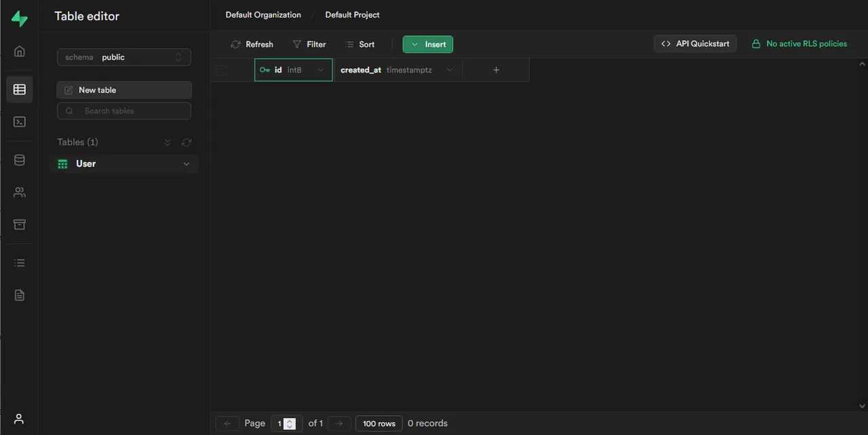Open the Database cylinder icon

click(x=20, y=160)
